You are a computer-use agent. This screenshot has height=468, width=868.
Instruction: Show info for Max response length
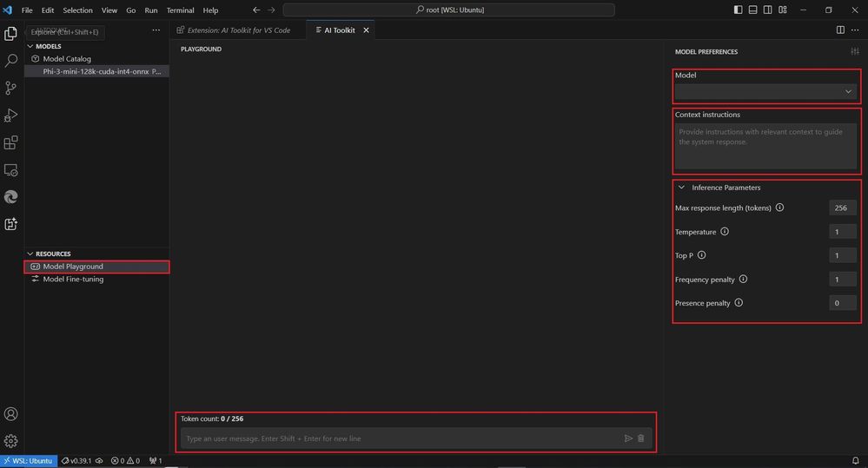coord(779,208)
